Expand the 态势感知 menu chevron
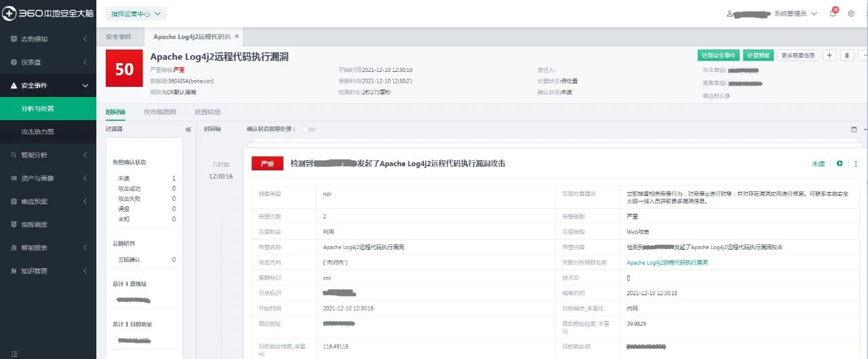 (85, 39)
